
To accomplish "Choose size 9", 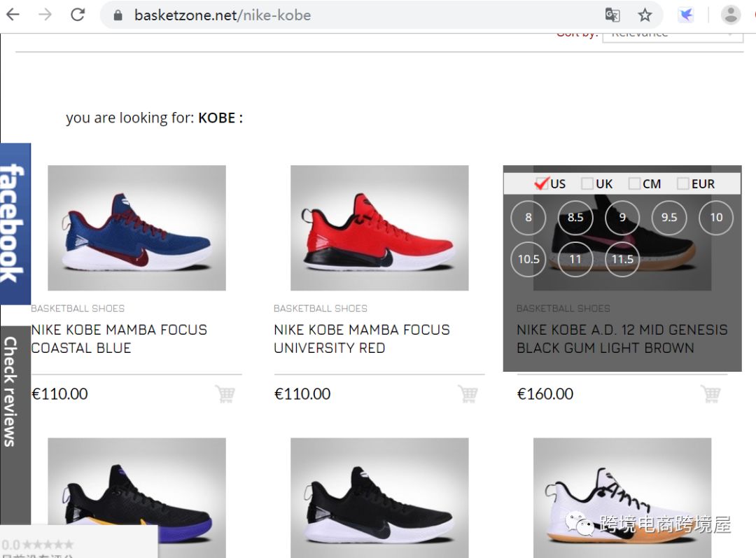I will [622, 218].
